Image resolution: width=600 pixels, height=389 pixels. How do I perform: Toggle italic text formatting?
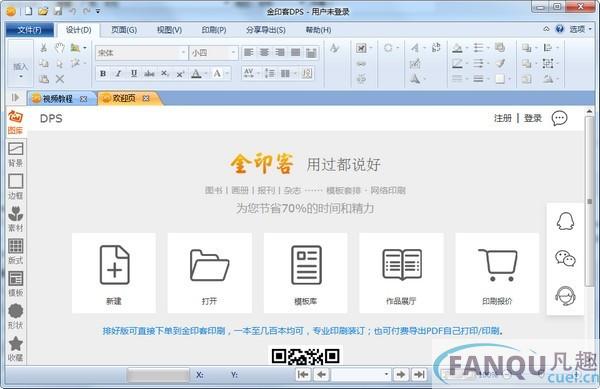118,73
